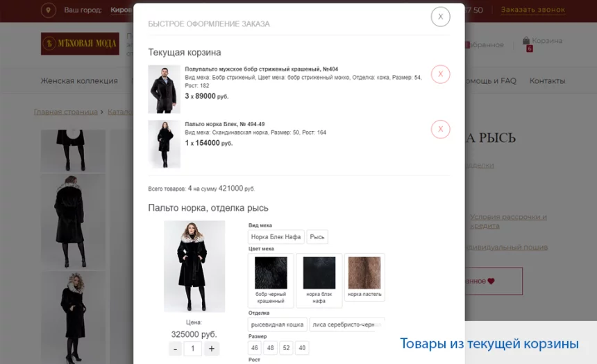Click the quantity input field
This screenshot has width=597, height=364.
(x=193, y=348)
